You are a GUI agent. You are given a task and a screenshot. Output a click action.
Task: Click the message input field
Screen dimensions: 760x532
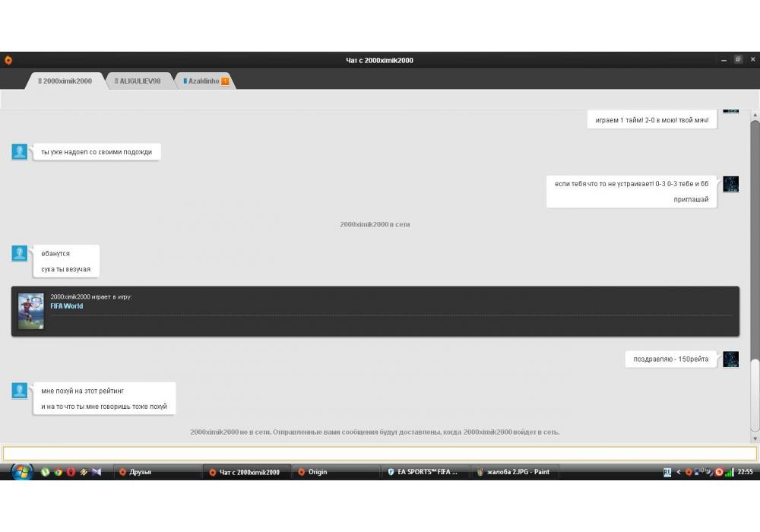379,454
